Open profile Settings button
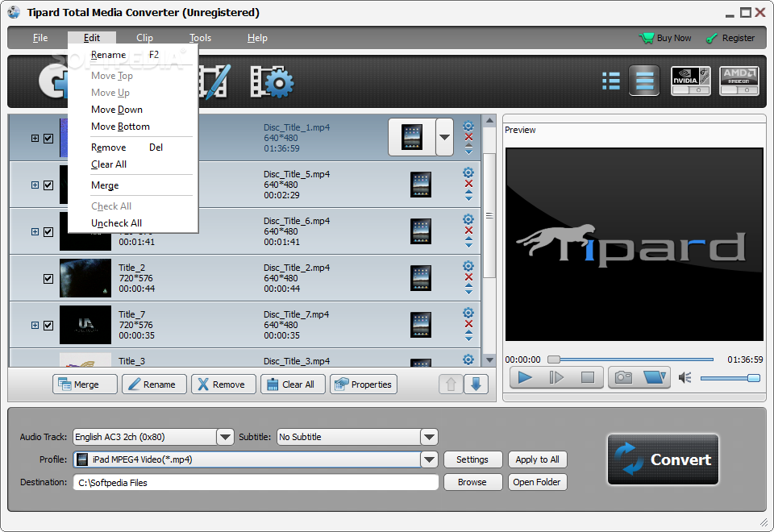 click(473, 459)
